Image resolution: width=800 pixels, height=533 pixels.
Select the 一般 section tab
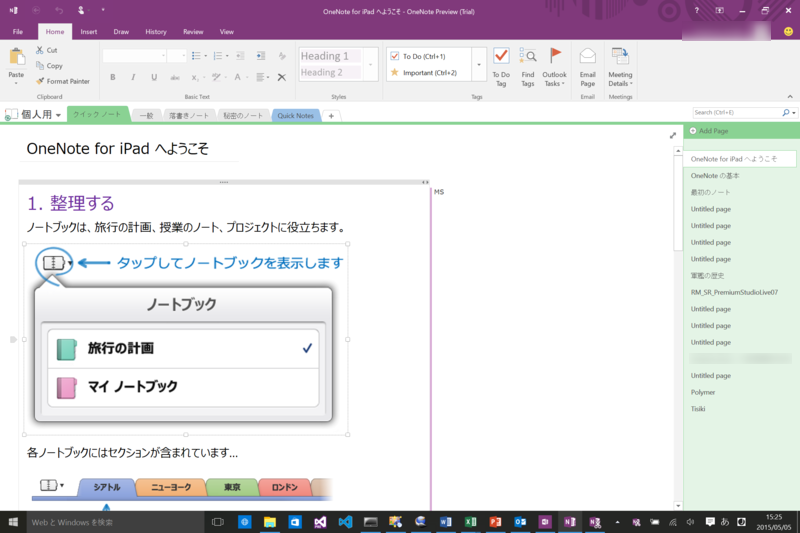pyautogui.click(x=146, y=116)
